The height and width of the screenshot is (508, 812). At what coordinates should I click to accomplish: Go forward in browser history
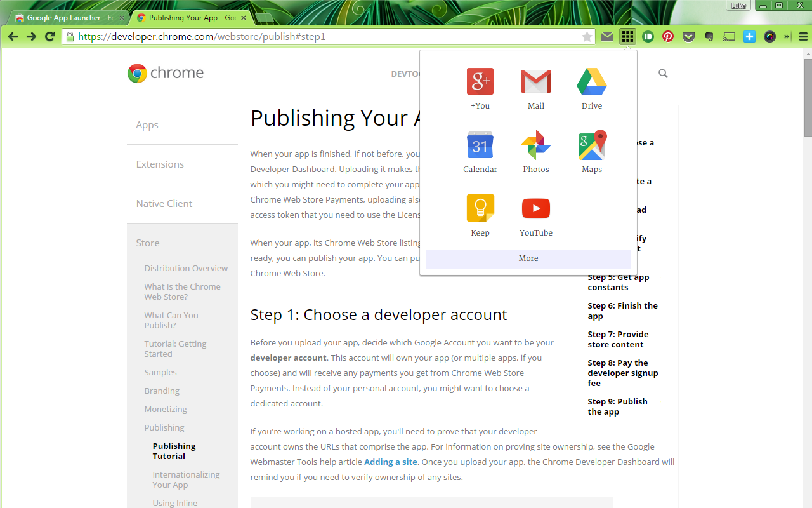(x=31, y=37)
